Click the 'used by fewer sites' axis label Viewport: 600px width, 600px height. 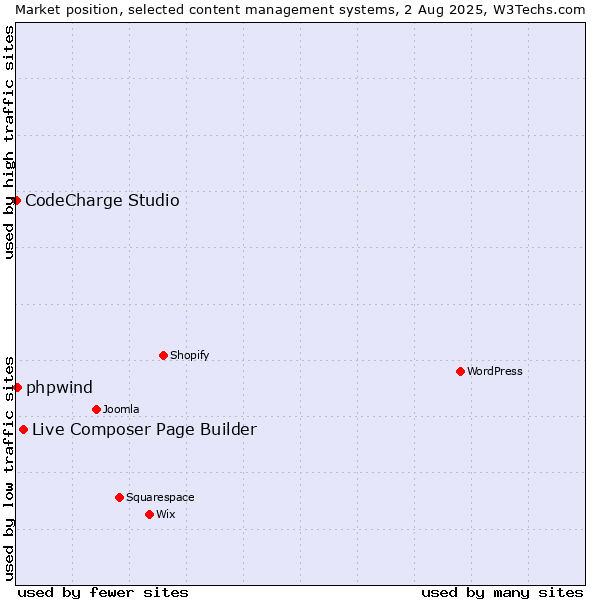103,593
